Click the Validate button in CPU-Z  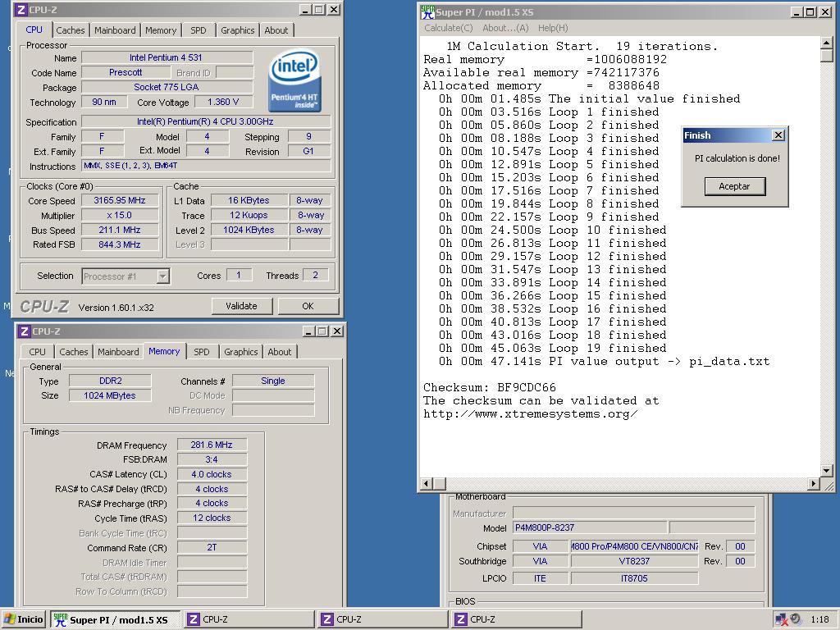(x=242, y=306)
